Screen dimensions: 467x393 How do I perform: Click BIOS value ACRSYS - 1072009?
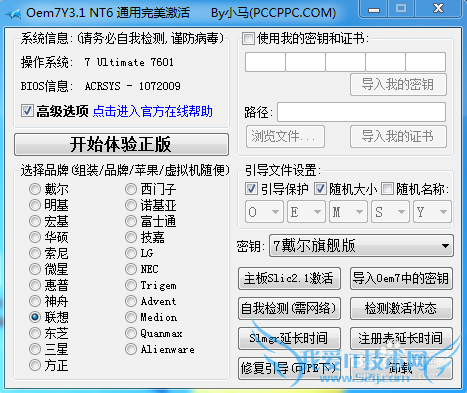click(133, 86)
